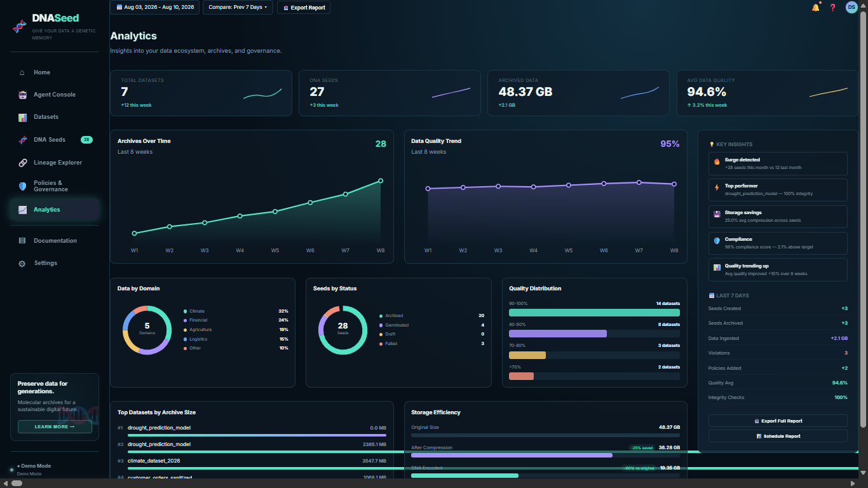Click the Schedule Report button
Screen dimensions: 868x488
pos(778,436)
